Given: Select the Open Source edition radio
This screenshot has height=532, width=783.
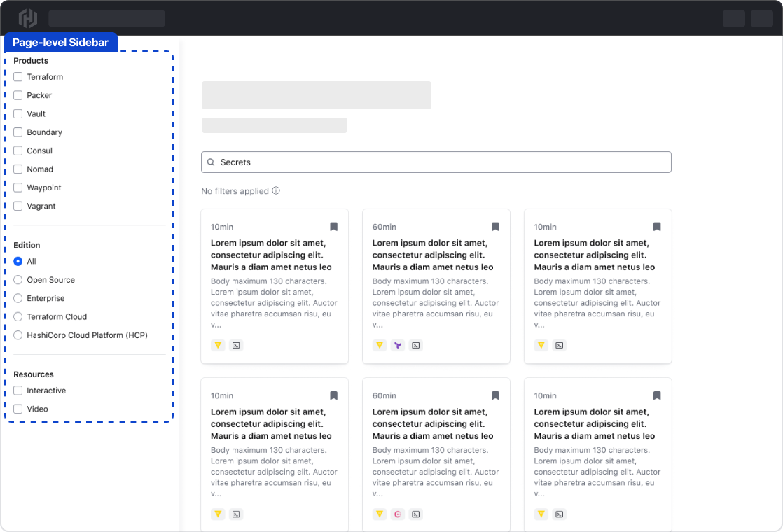Looking at the screenshot, I should tap(18, 280).
